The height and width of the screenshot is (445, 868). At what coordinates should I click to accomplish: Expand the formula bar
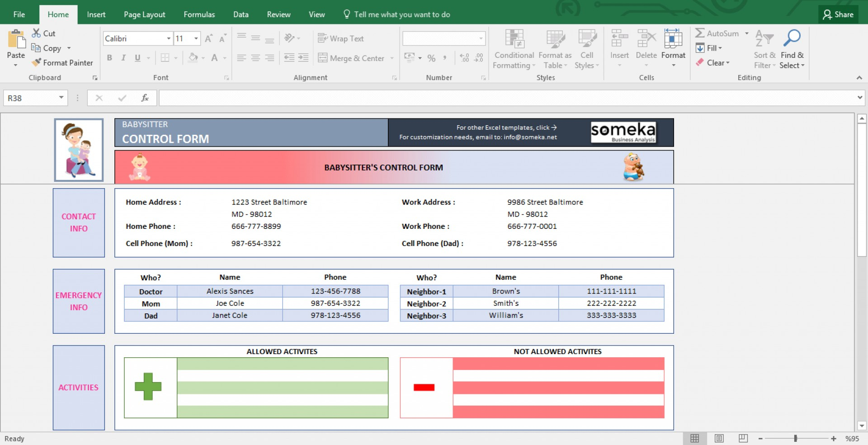click(859, 98)
